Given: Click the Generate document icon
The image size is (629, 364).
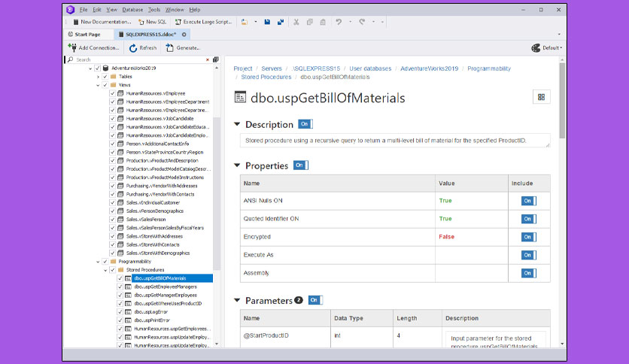Looking at the screenshot, I should point(170,47).
